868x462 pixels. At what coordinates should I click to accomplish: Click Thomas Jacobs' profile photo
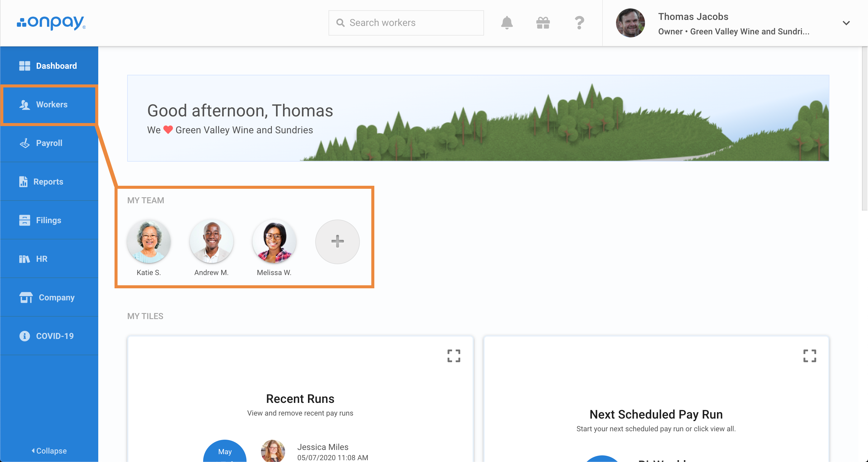[630, 23]
